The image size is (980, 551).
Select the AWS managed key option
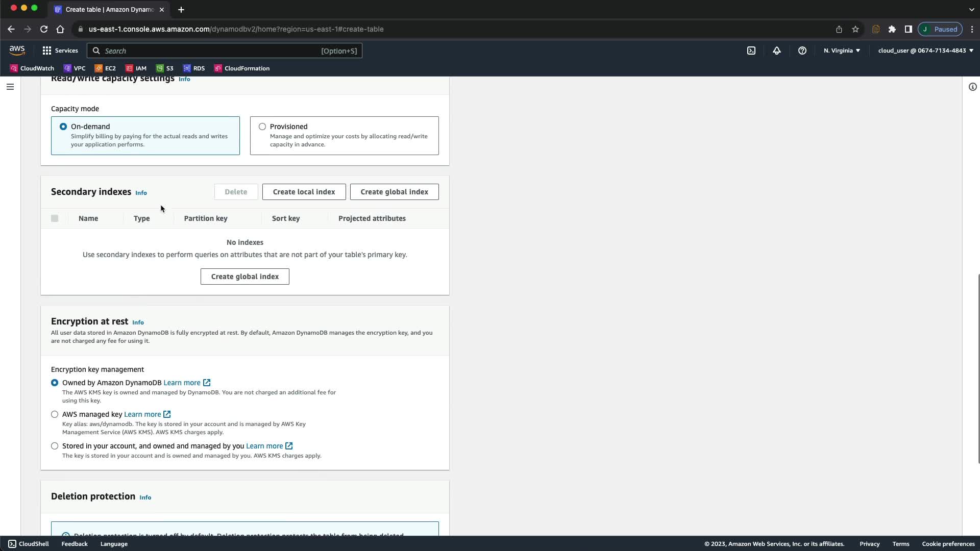tap(55, 414)
